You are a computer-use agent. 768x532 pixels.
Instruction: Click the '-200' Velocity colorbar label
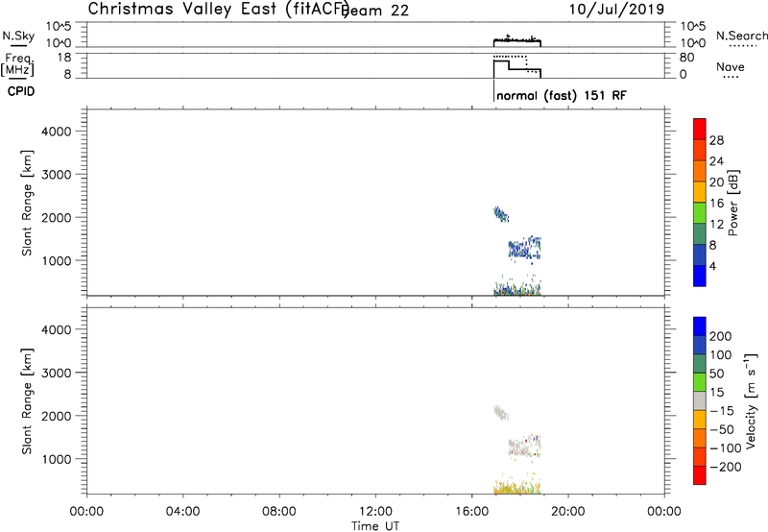(x=726, y=467)
